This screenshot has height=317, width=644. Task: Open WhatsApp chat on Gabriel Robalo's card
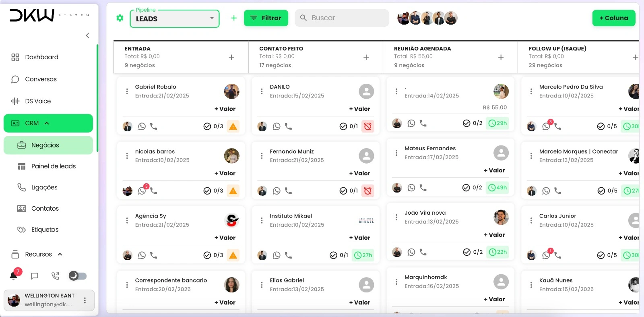pos(142,126)
